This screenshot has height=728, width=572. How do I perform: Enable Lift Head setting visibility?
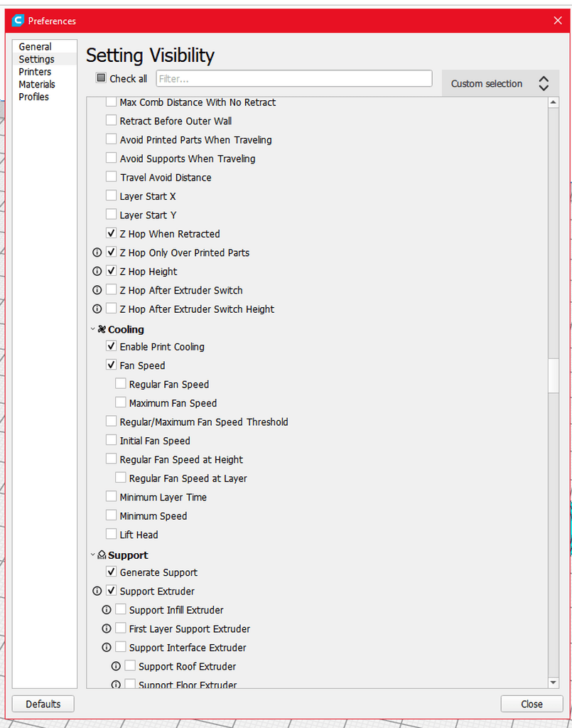111,535
